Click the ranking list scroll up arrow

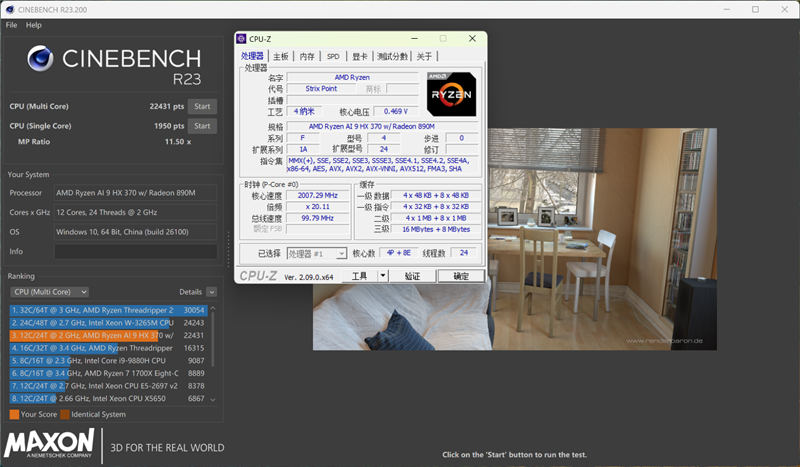tap(213, 308)
